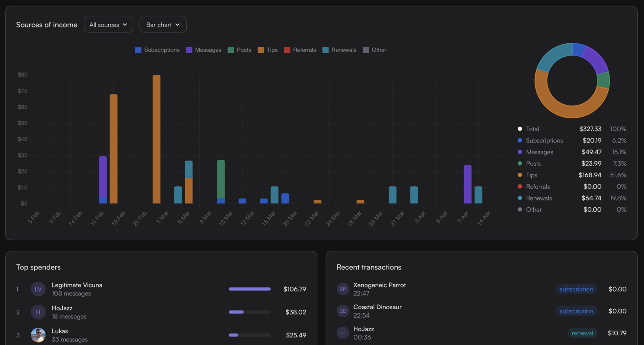
Task: Toggle Tips series in chart legend
Action: (x=268, y=50)
